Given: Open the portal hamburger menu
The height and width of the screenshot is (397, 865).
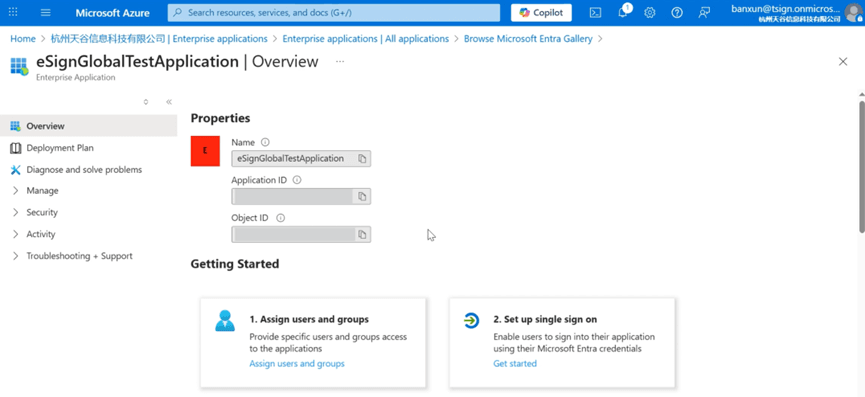Looking at the screenshot, I should (x=46, y=13).
